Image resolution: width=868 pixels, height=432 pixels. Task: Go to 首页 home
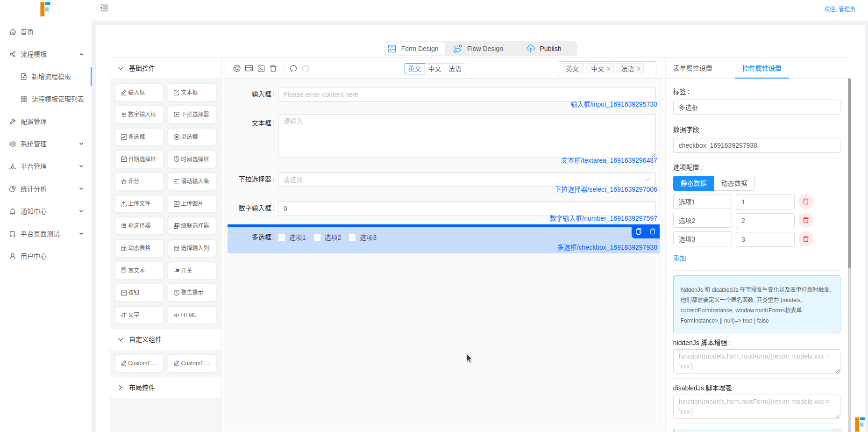pyautogui.click(x=46, y=32)
